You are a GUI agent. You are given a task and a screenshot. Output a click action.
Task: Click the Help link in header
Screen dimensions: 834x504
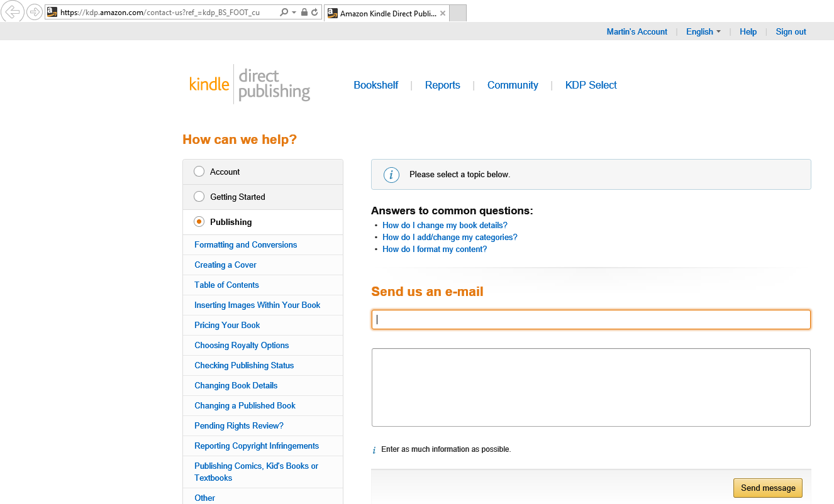748,31
